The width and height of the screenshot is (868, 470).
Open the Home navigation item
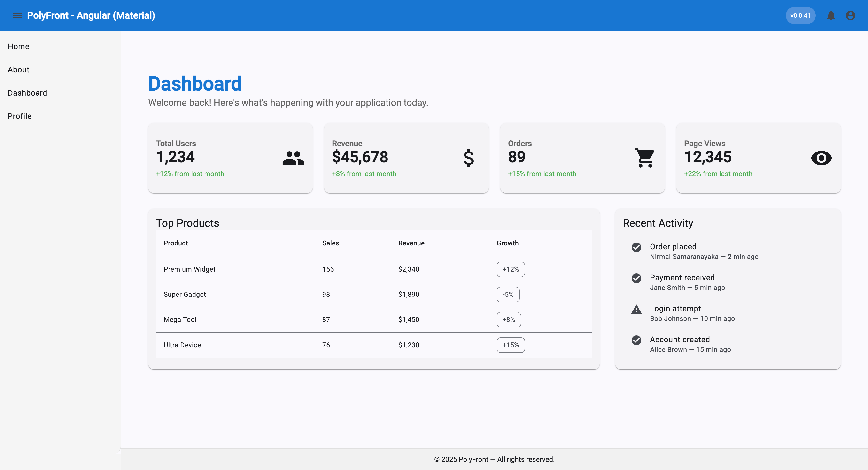click(x=19, y=46)
